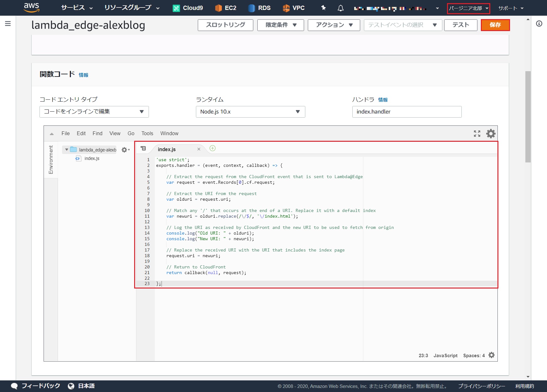This screenshot has width=547, height=392.
Task: Open the notifications bell icon
Action: coord(340,8)
